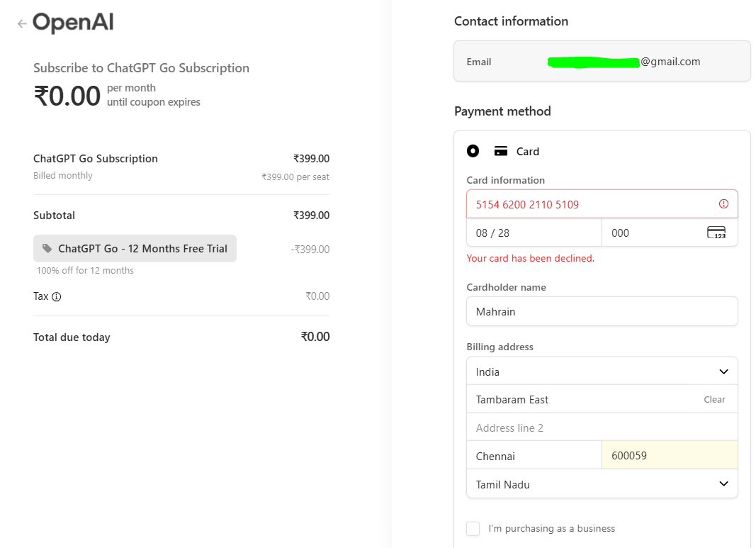This screenshot has width=756, height=548.
Task: Click the Tax info icon
Action: (57, 297)
